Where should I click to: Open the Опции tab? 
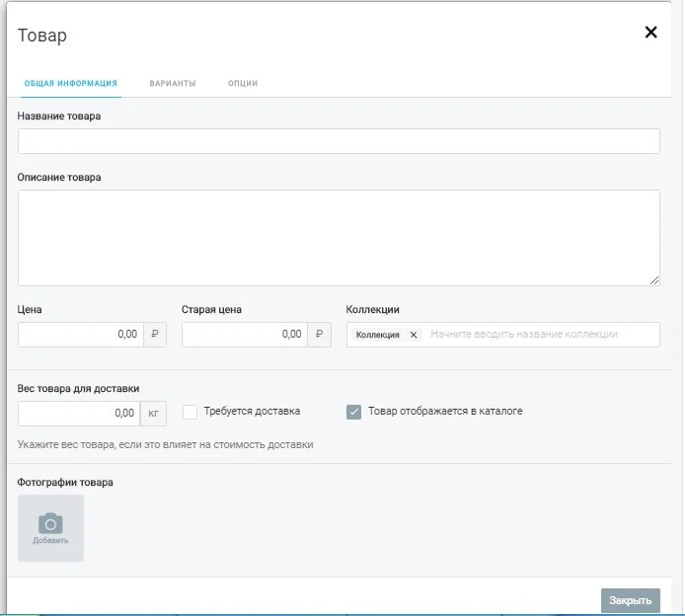tap(243, 83)
